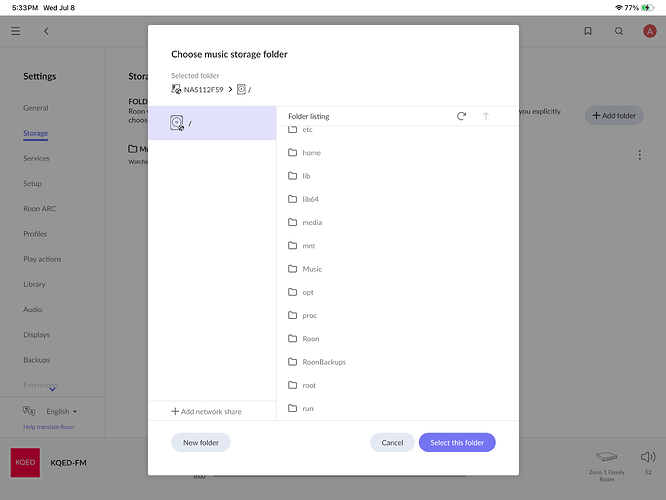Refresh the folder listing

tap(461, 116)
